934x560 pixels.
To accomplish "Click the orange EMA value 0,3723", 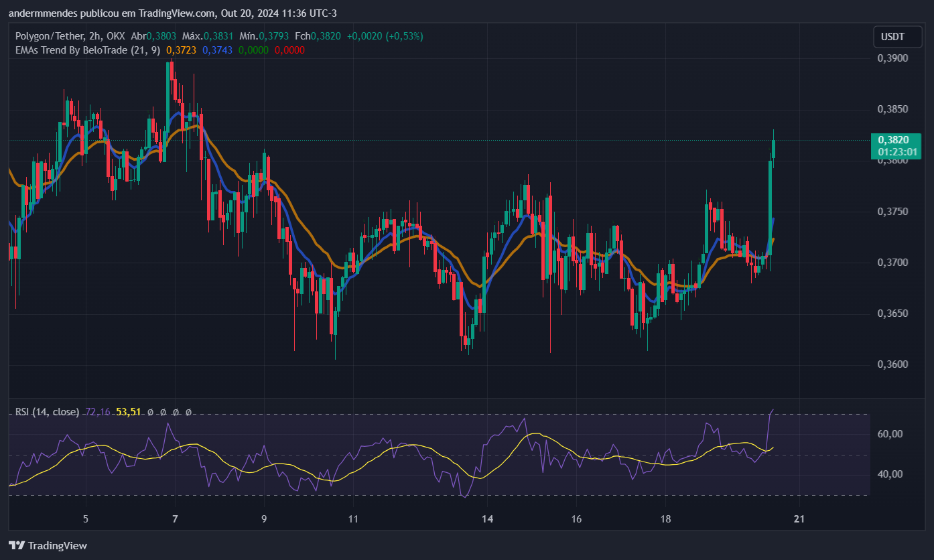I will (181, 50).
